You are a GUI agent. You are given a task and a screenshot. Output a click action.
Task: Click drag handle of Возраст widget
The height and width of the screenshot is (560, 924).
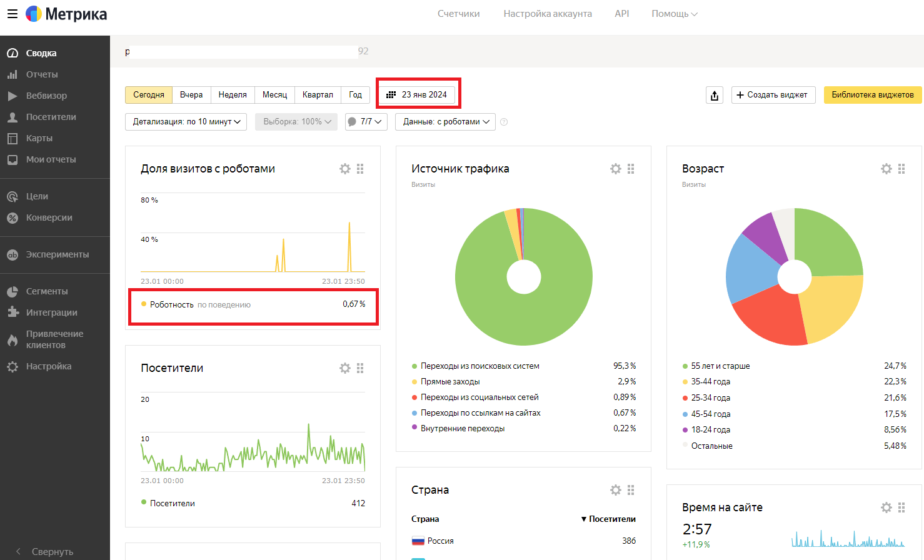click(901, 169)
